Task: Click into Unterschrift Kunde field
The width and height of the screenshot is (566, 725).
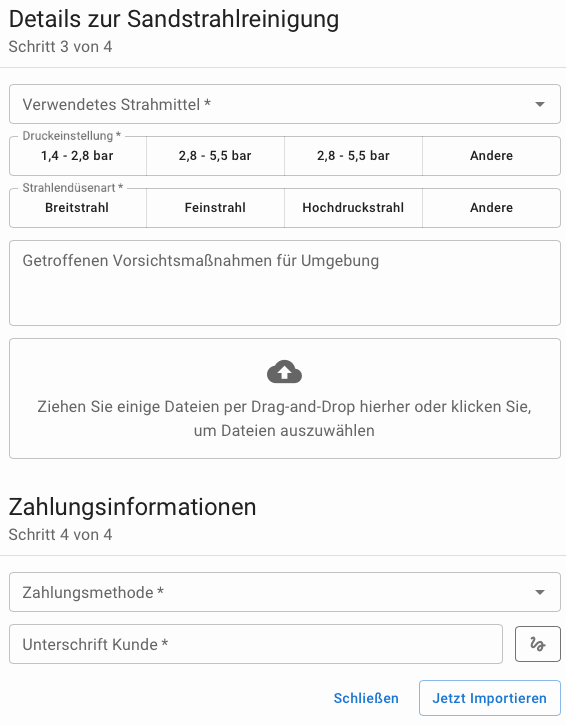Action: click(x=256, y=644)
